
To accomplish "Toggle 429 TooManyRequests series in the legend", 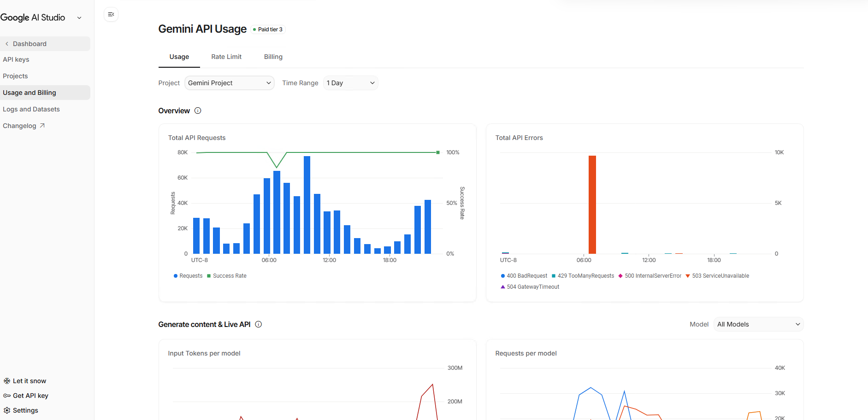I will click(x=583, y=276).
